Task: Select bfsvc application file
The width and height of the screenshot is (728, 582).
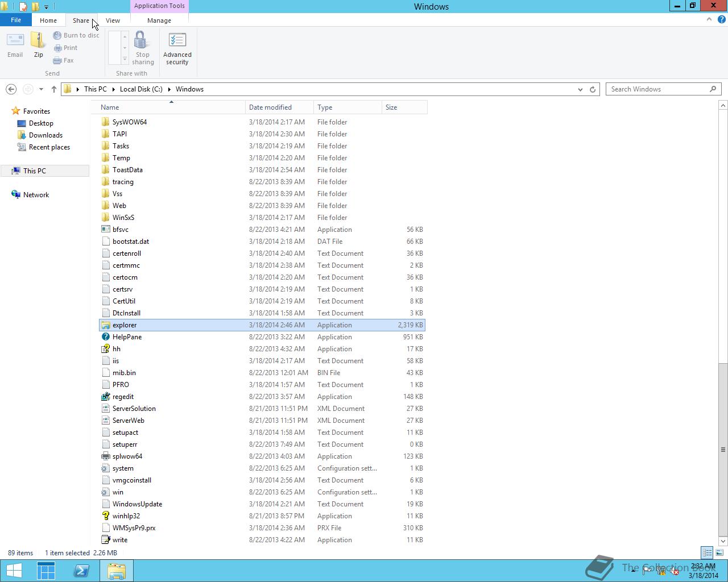Action: (121, 230)
